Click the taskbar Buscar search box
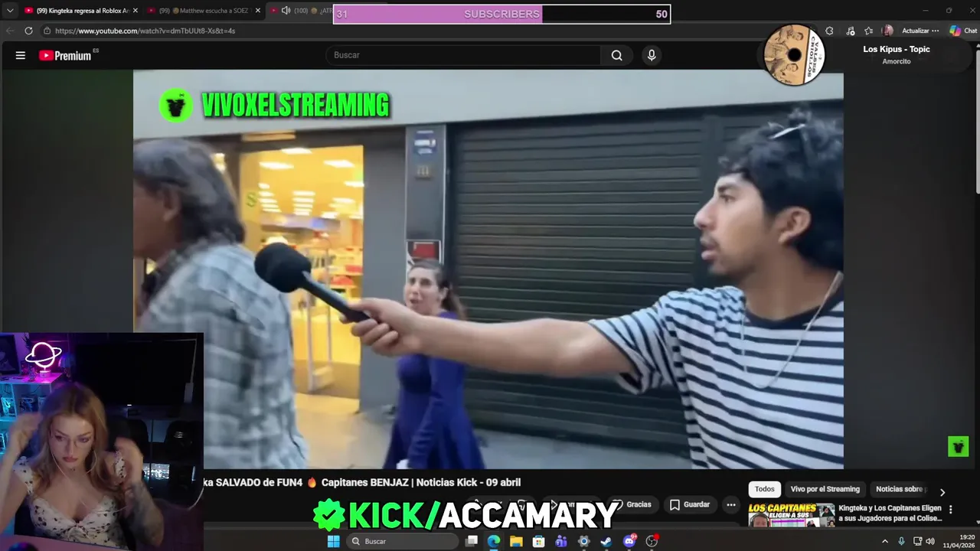 pos(402,541)
